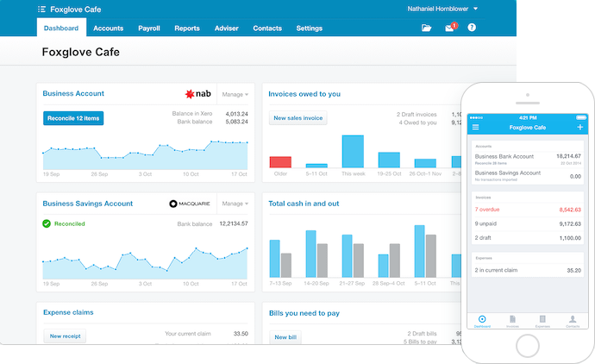Viewport: 595px width, 364px height.
Task: Tap the Contacts icon in phone tab bar
Action: coord(573,321)
